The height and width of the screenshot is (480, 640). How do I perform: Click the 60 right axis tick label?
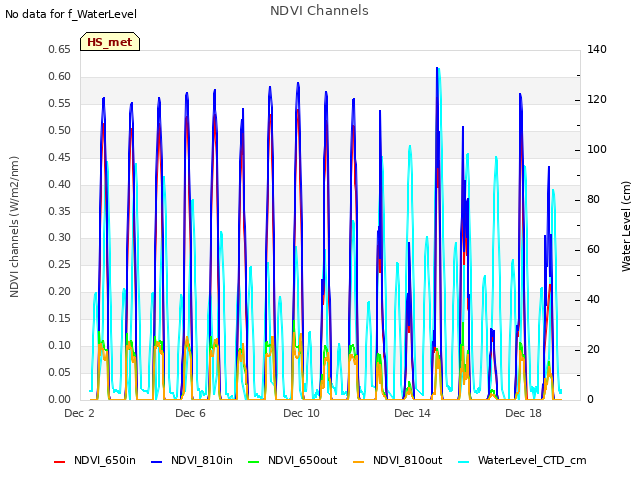tap(593, 249)
